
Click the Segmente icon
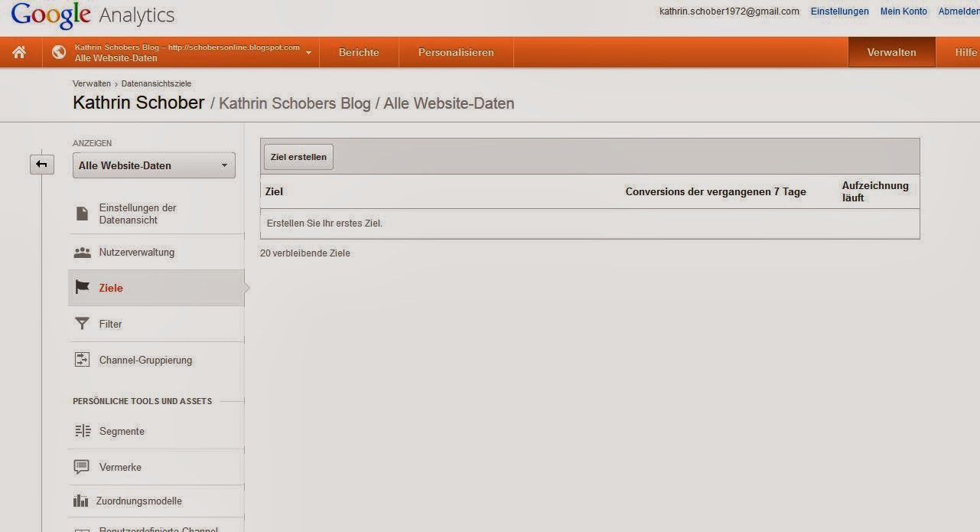coord(83,431)
